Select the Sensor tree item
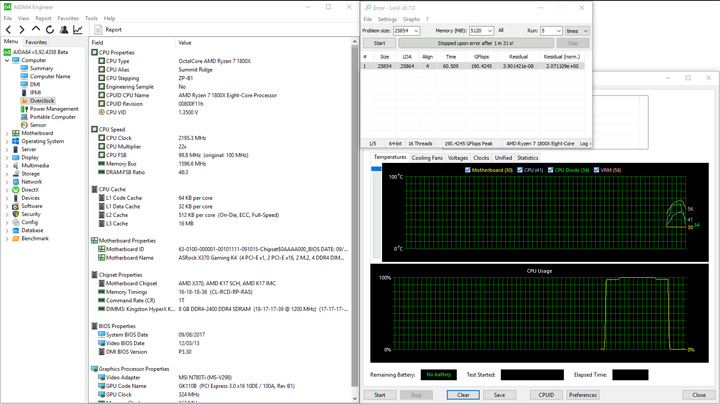The image size is (720, 405). [x=37, y=125]
